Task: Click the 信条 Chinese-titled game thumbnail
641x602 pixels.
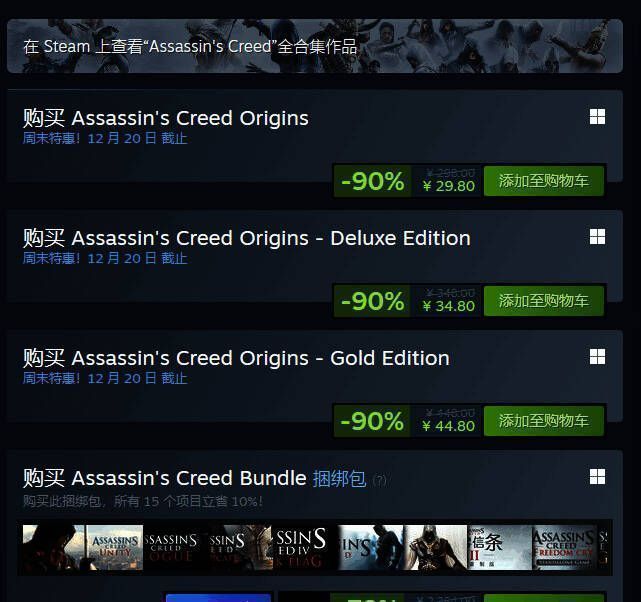Action: [x=499, y=547]
